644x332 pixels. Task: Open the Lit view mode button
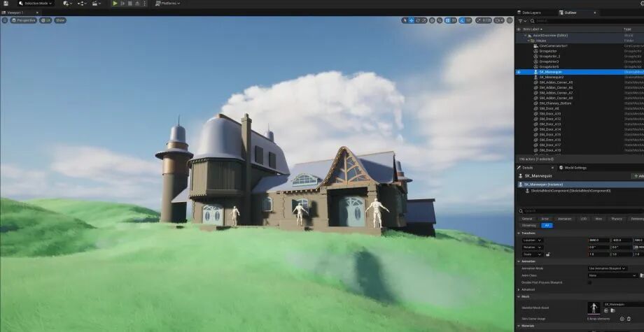click(45, 20)
